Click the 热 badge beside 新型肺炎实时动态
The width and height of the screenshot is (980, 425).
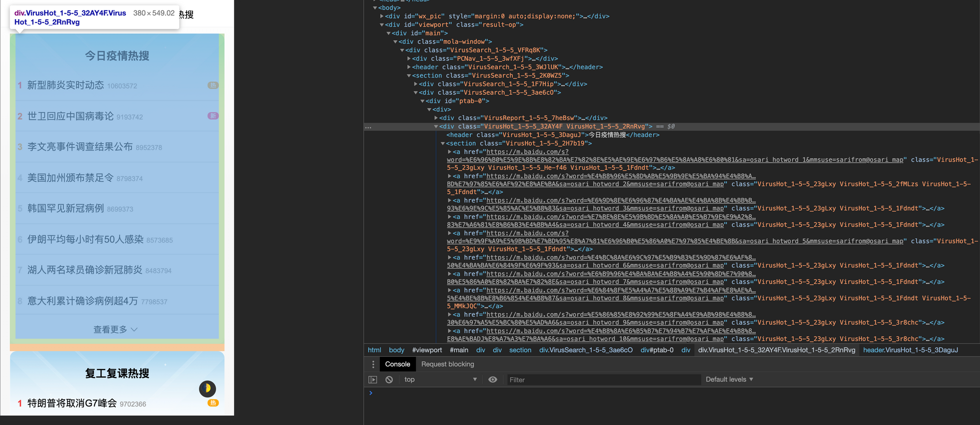(x=213, y=85)
